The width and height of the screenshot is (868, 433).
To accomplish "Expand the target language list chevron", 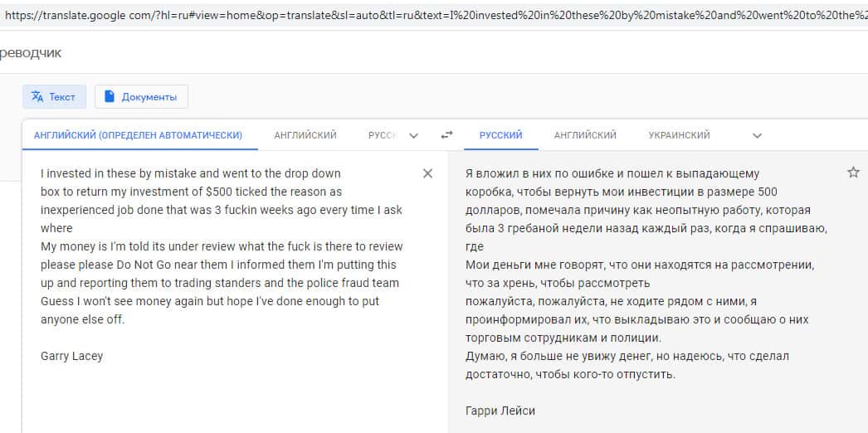I will pos(757,135).
